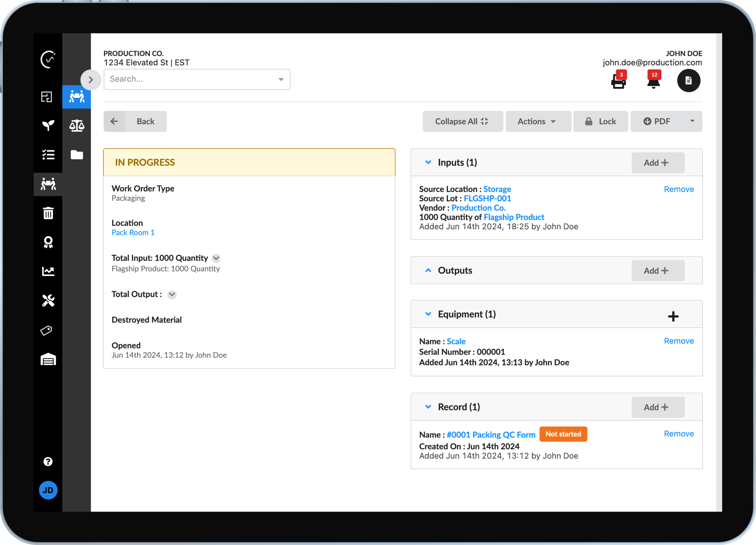Select the cultivation plant icon in sidebar
The image size is (756, 545).
48,126
